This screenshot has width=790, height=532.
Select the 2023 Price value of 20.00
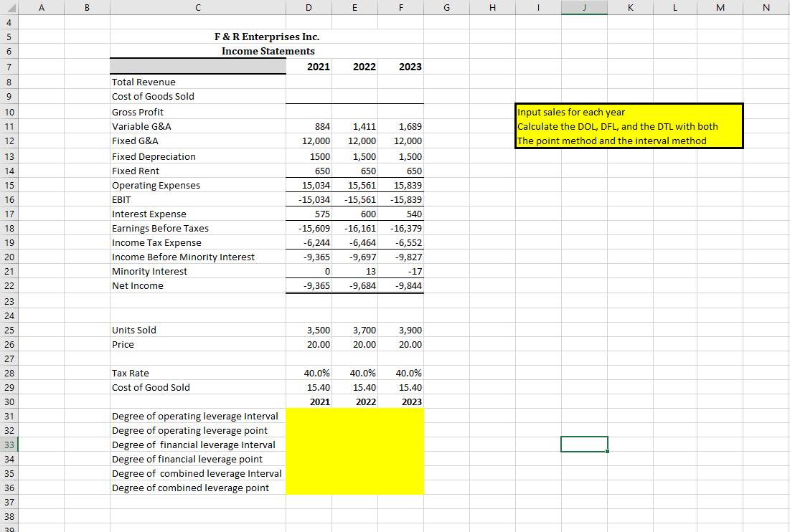(400, 344)
